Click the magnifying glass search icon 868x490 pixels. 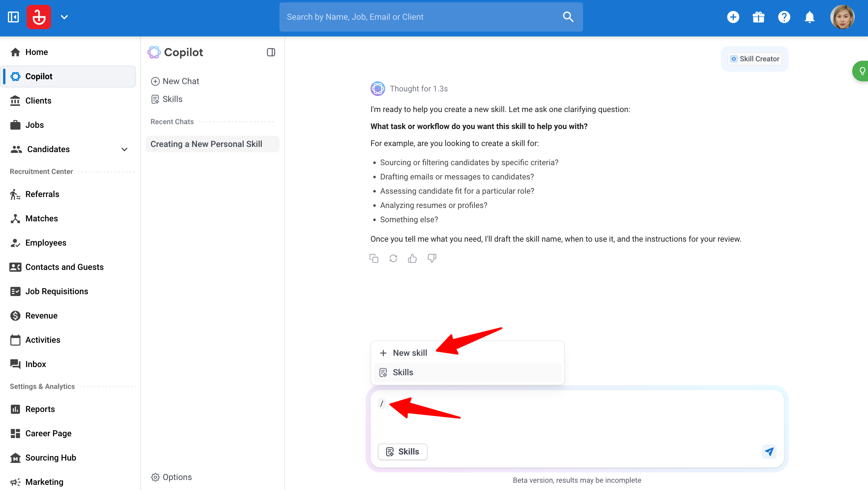pos(568,17)
